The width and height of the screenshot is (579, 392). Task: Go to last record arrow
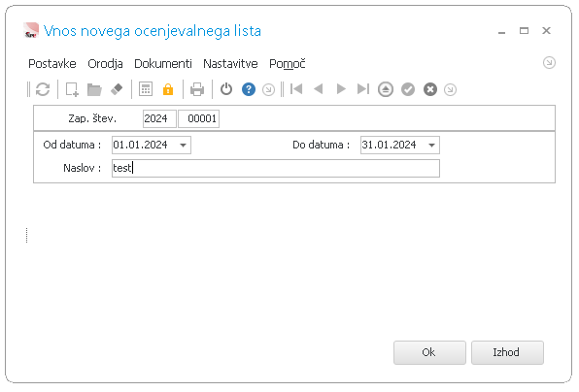point(363,89)
